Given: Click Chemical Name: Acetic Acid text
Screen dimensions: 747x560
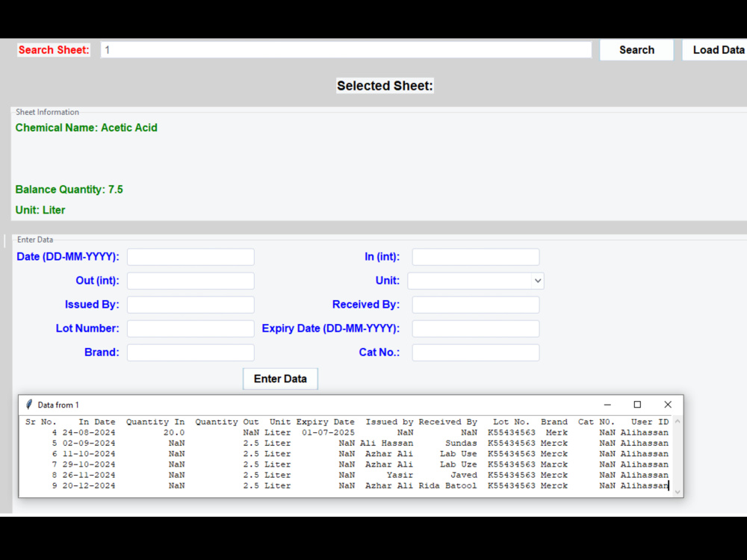Looking at the screenshot, I should [86, 128].
